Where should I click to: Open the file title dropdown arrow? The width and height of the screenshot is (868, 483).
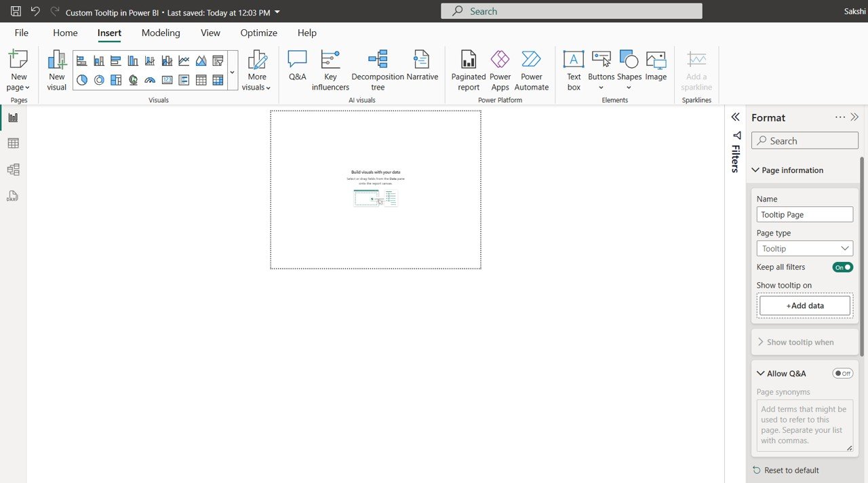[x=277, y=12]
